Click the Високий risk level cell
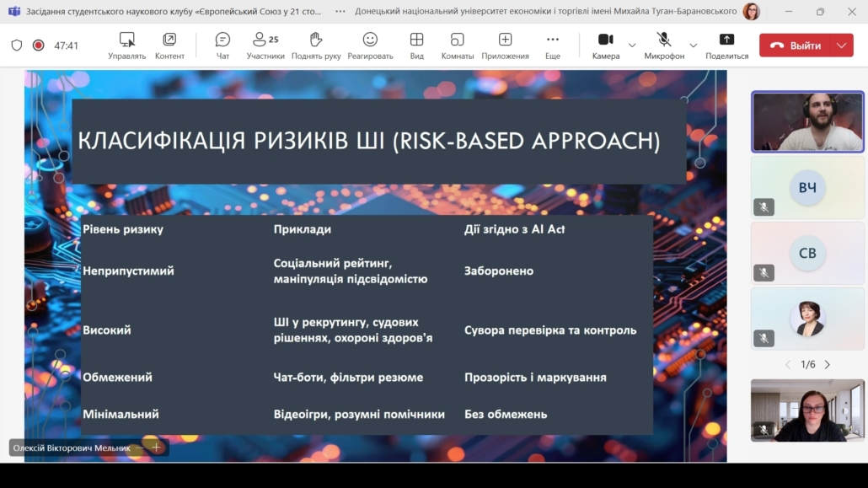The image size is (868, 488). (107, 330)
